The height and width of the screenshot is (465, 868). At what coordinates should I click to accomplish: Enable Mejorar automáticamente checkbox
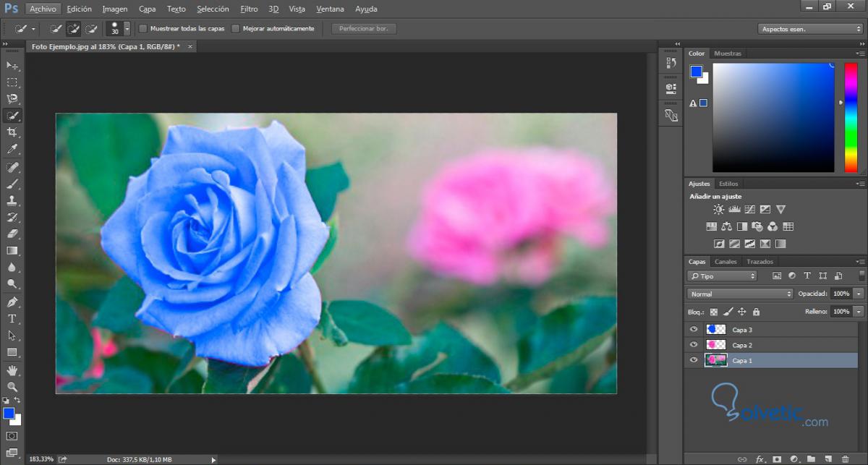[236, 29]
